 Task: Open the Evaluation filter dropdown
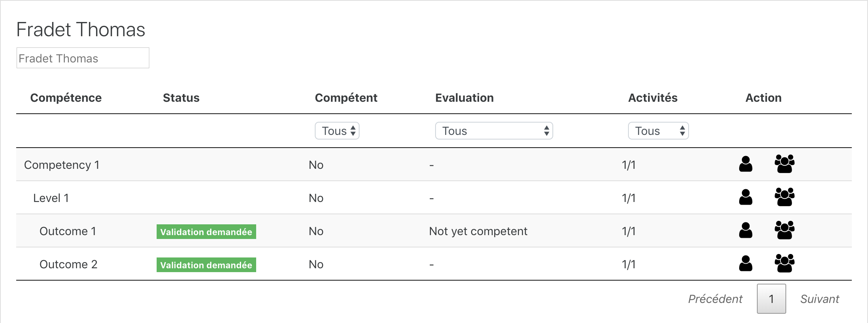(494, 131)
